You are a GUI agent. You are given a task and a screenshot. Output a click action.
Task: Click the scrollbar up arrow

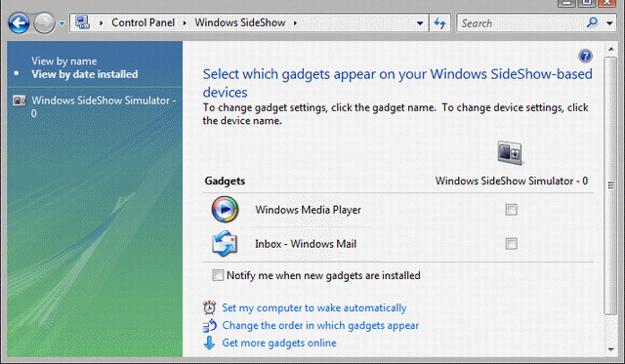point(610,49)
